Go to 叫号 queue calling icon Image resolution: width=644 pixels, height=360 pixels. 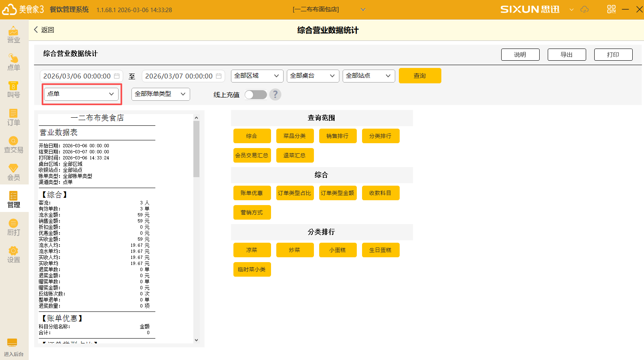point(13,89)
